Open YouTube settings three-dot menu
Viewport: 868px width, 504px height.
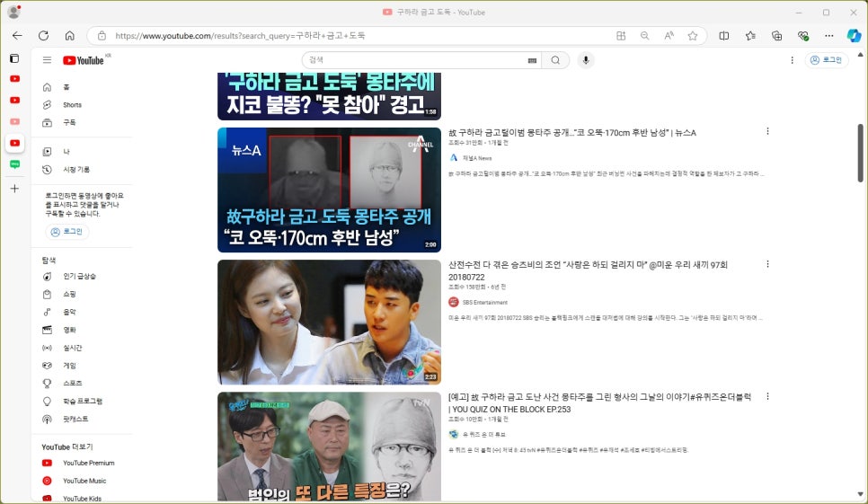[x=792, y=60]
